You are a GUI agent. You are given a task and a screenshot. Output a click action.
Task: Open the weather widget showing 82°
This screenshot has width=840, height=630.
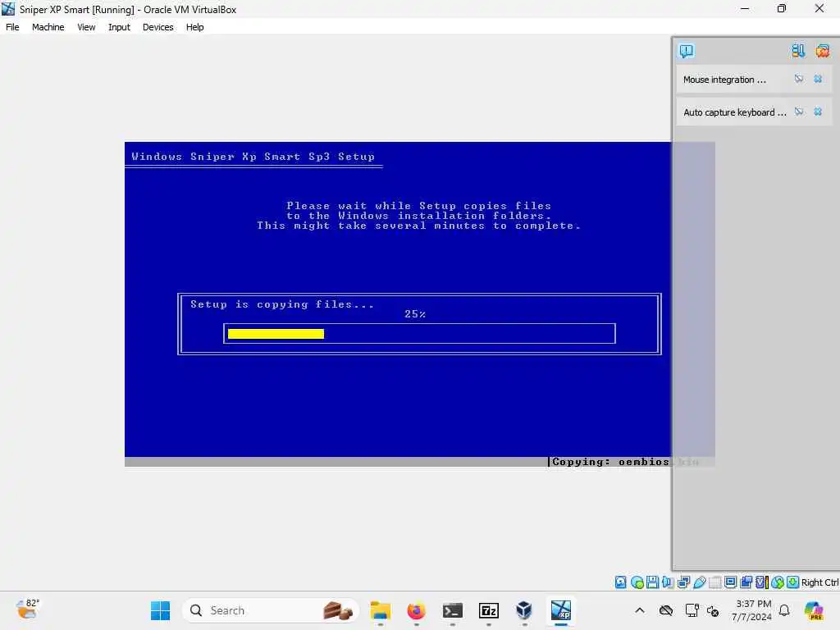click(x=27, y=610)
